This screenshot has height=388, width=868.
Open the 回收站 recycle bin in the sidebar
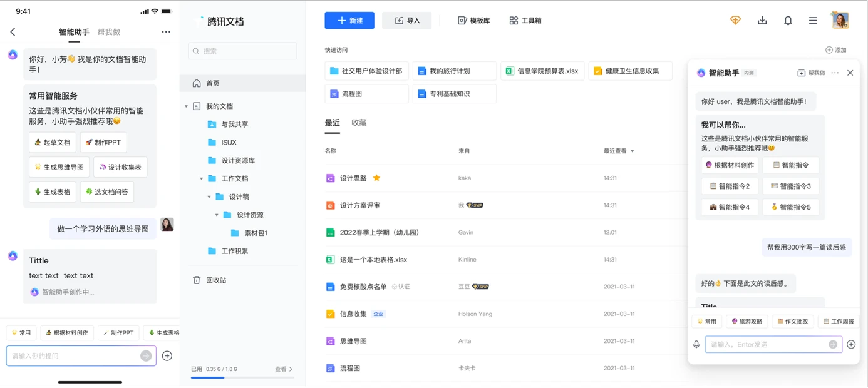coord(216,280)
